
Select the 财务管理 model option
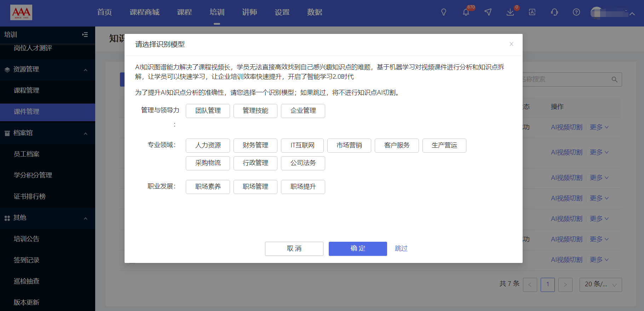point(255,145)
